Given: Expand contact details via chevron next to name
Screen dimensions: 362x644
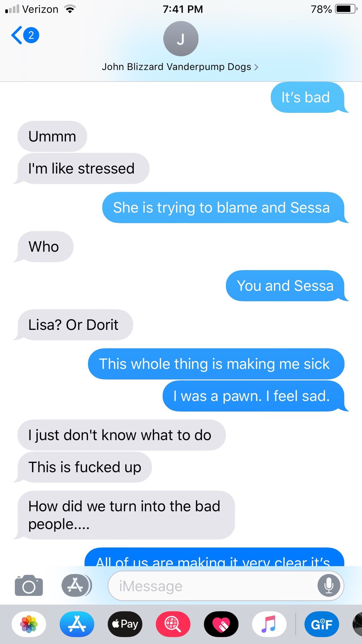Looking at the screenshot, I should point(256,67).
